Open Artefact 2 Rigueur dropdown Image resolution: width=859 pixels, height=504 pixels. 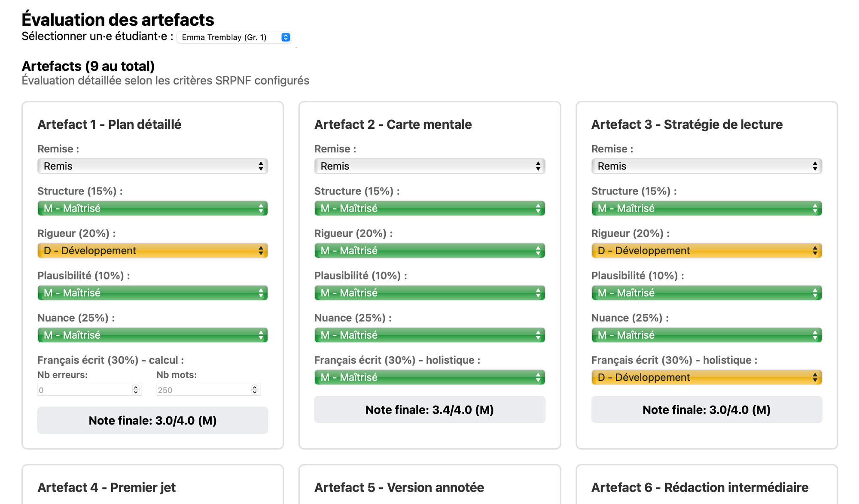(x=429, y=251)
